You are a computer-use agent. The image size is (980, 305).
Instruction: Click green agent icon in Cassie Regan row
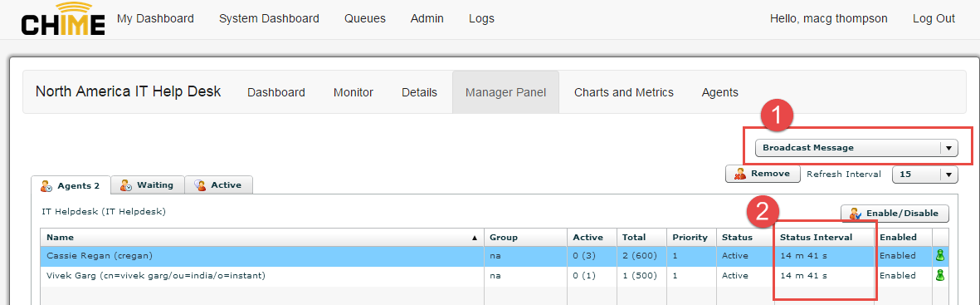(x=939, y=255)
